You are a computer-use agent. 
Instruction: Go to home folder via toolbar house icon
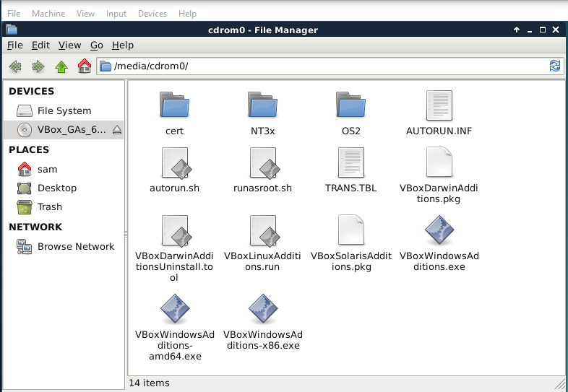click(x=85, y=66)
